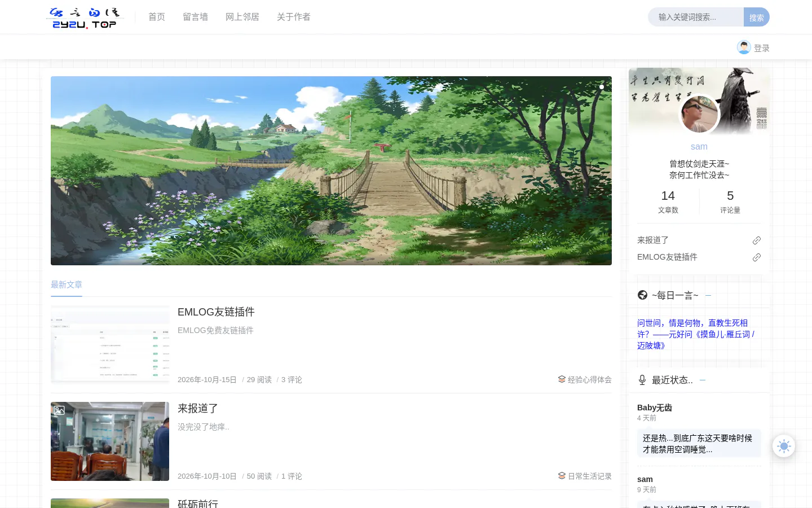The width and height of the screenshot is (812, 508).
Task: Click the 3 评论 count on EMLOG友链插件
Action: tap(292, 380)
